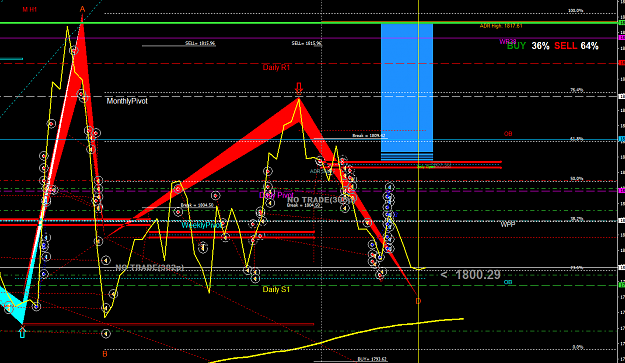Image resolution: width=625 pixels, height=363 pixels.
Task: Click the 76.4% Fibonacci level label
Action: coord(576,90)
